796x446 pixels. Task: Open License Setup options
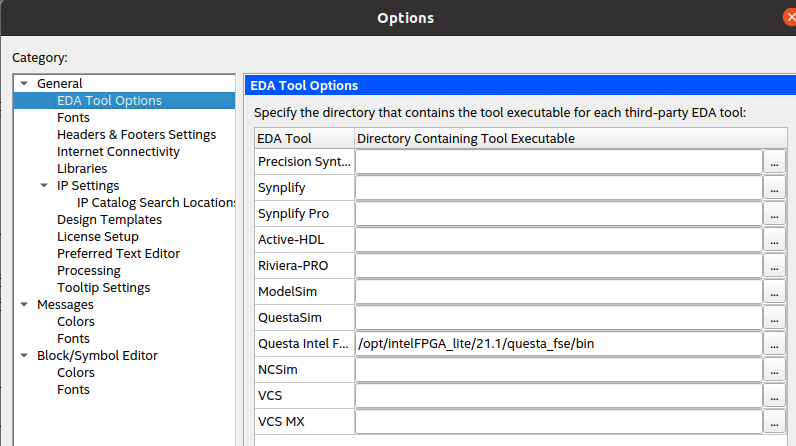98,237
